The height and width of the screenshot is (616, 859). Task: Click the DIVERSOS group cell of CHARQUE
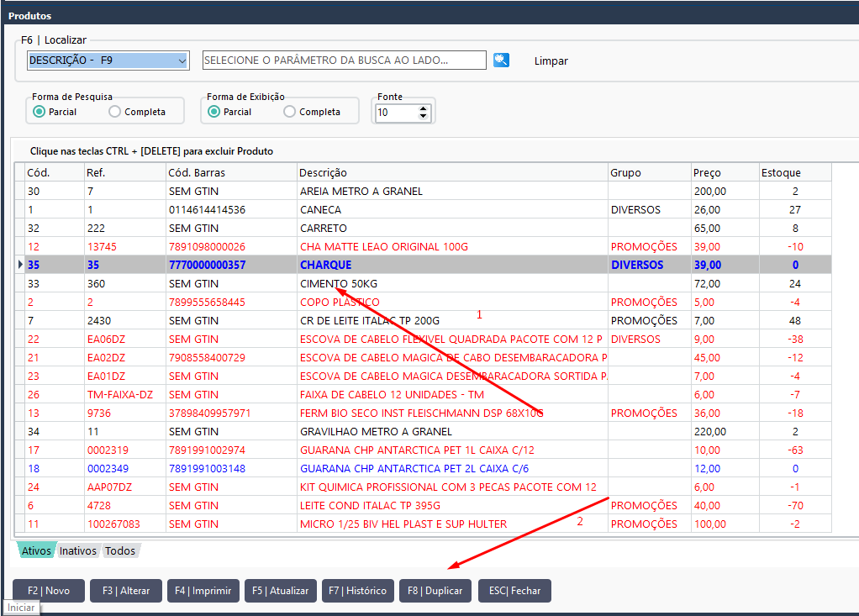coord(649,265)
